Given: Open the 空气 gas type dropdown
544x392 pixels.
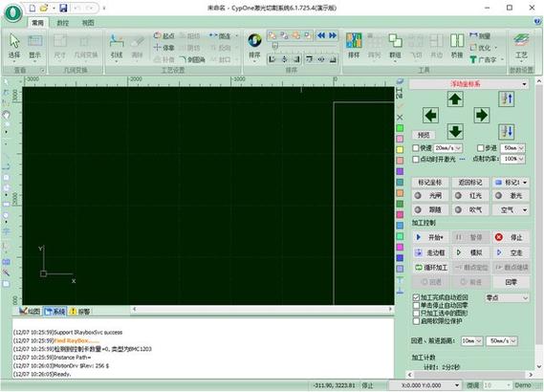Looking at the screenshot, I should (x=511, y=210).
